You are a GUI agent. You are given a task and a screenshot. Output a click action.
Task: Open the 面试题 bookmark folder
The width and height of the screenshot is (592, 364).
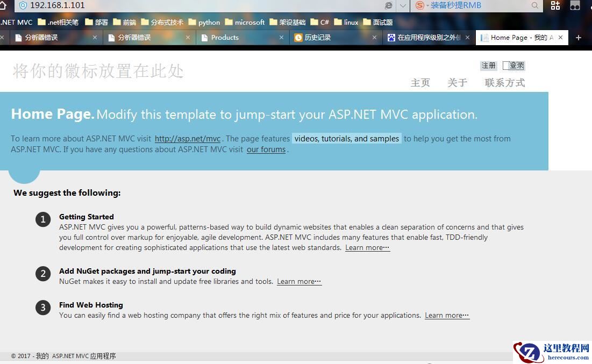[x=378, y=22]
